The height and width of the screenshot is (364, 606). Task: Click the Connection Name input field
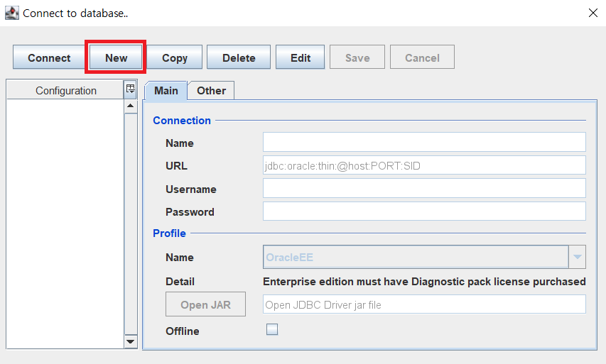click(x=424, y=142)
